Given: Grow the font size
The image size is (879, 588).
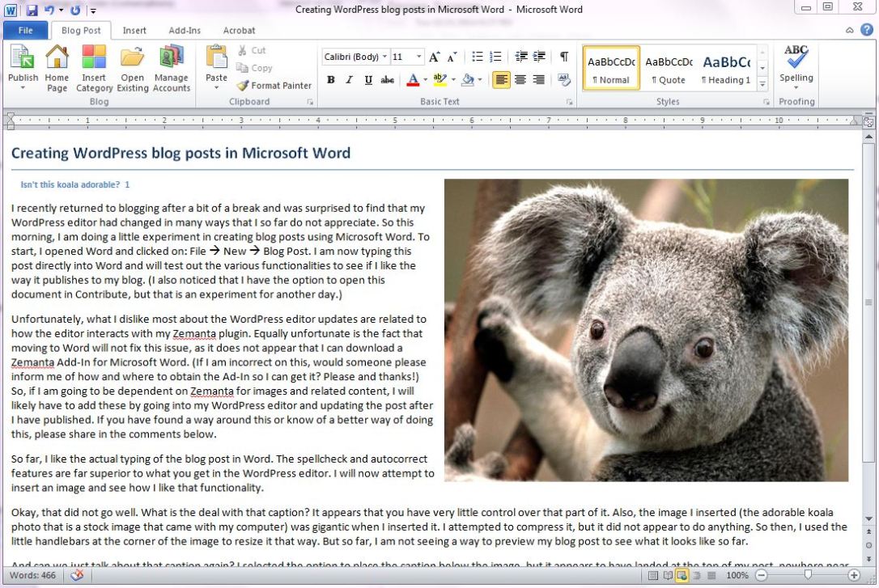Looking at the screenshot, I should 435,57.
